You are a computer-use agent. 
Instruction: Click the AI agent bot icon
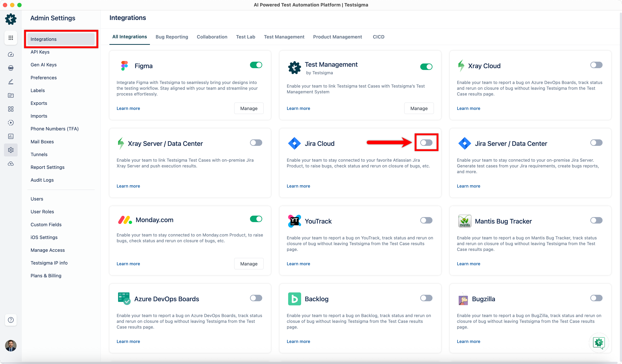click(x=11, y=68)
